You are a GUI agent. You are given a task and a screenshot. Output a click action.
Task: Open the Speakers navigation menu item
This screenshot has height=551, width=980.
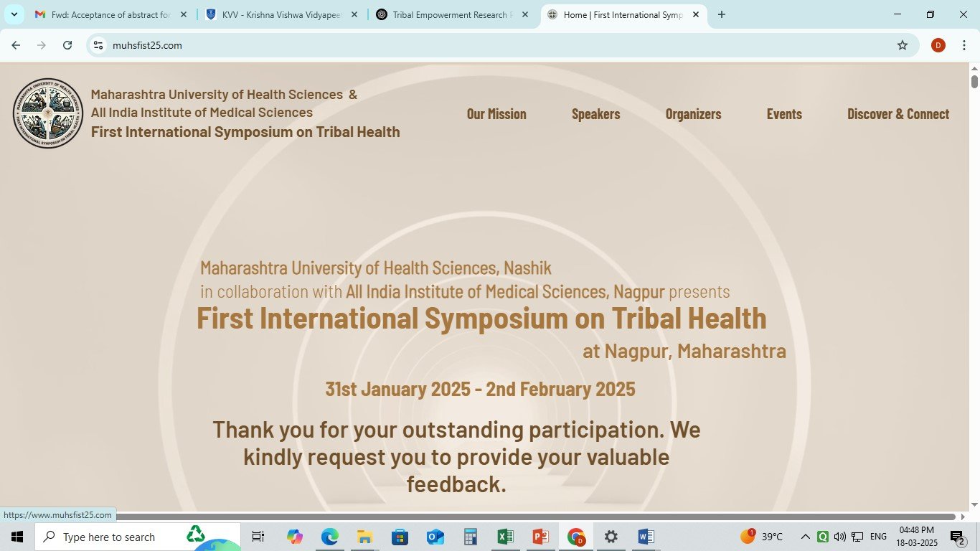pos(595,114)
